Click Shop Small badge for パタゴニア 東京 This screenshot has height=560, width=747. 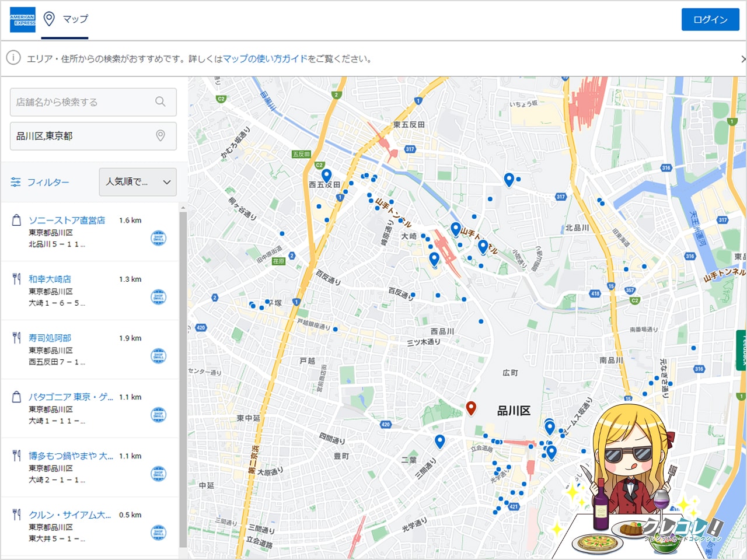pyautogui.click(x=158, y=415)
